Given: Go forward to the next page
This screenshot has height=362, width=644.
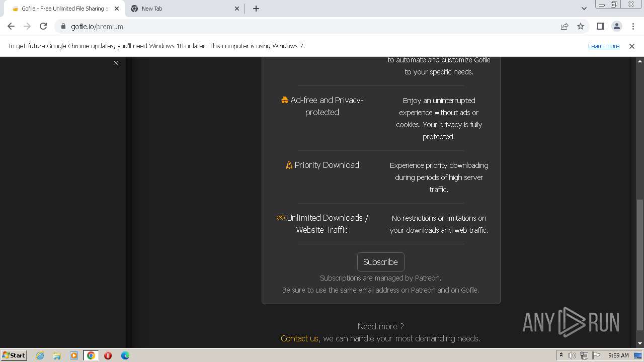Looking at the screenshot, I should tap(27, 26).
